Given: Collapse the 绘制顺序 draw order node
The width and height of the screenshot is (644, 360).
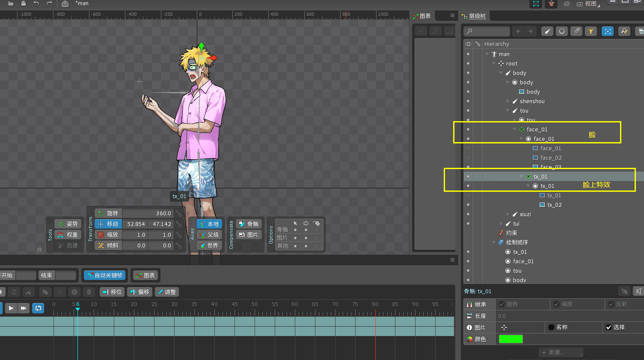Looking at the screenshot, I should (494, 242).
